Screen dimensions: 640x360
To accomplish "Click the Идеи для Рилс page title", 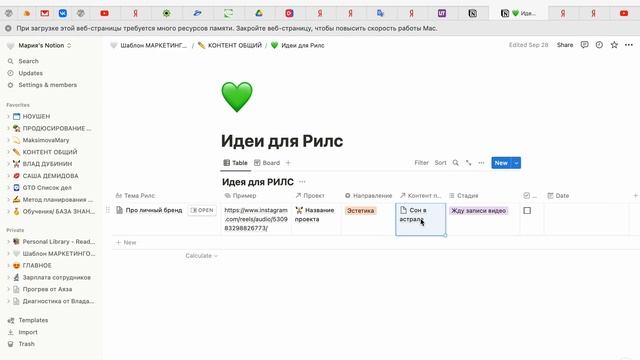I will 282,141.
